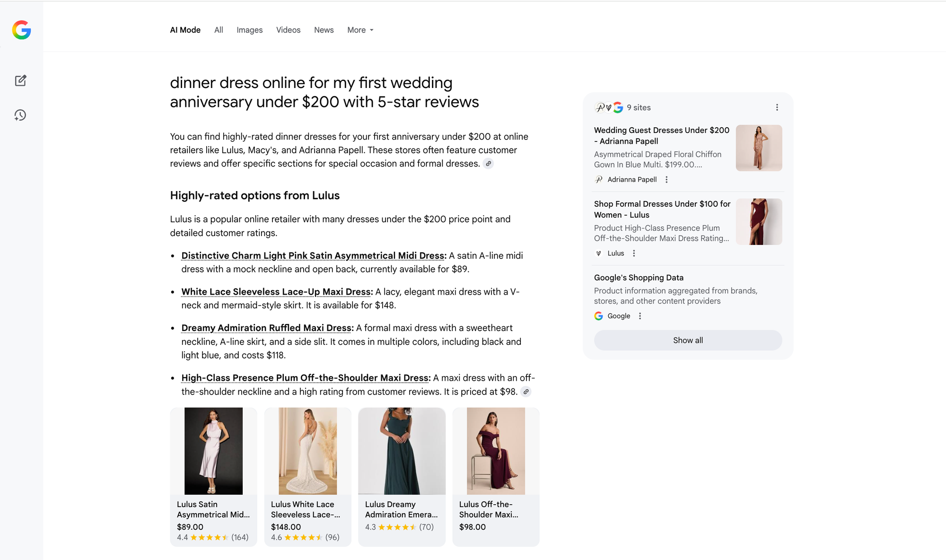
Task: Open the three-dot menu at the panel's top right
Action: click(777, 107)
